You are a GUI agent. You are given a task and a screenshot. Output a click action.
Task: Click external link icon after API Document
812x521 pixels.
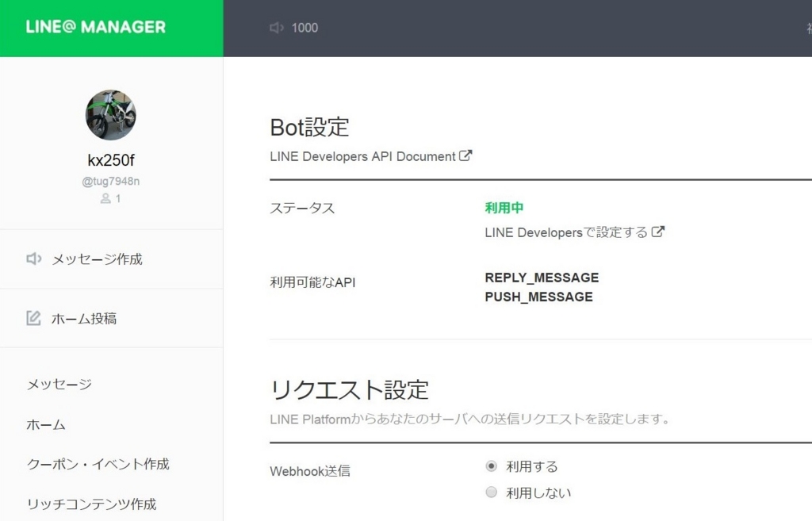click(x=465, y=155)
